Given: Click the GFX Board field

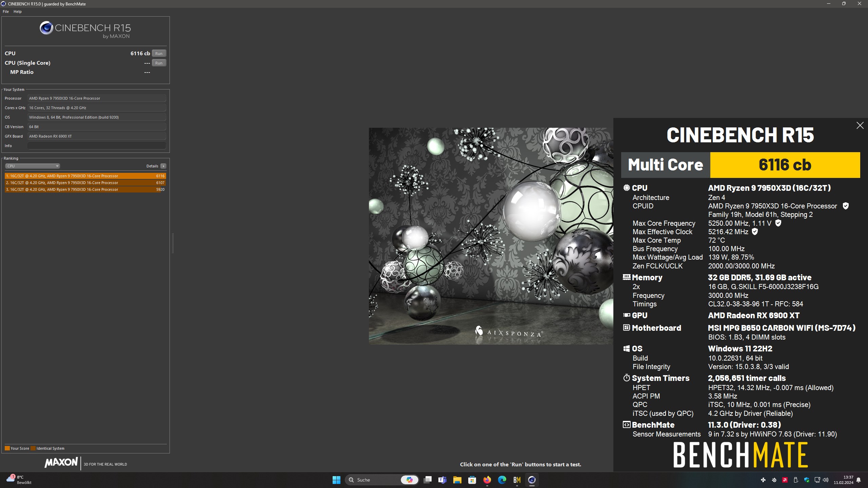Looking at the screenshot, I should [x=97, y=136].
